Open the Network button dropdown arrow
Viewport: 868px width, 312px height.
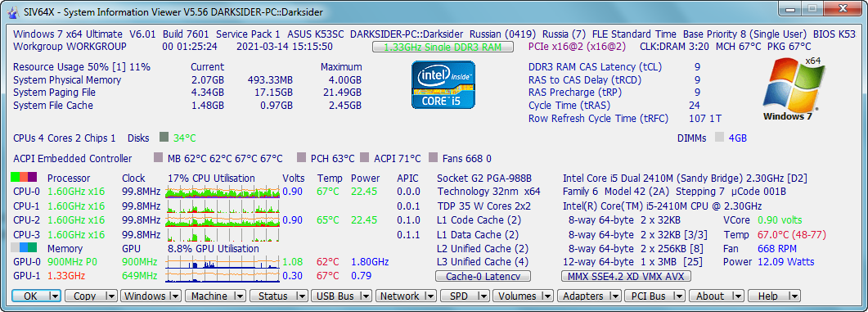pos(430,296)
